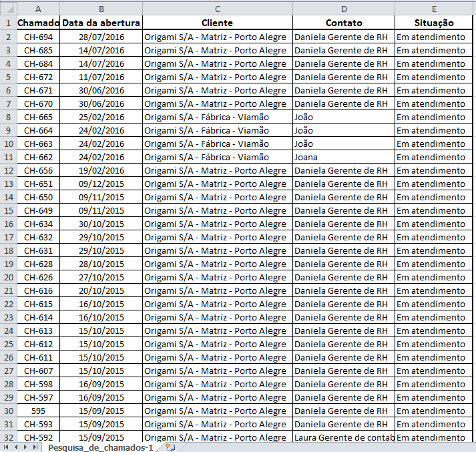
Task: Select cell CH-694
Action: 38,37
